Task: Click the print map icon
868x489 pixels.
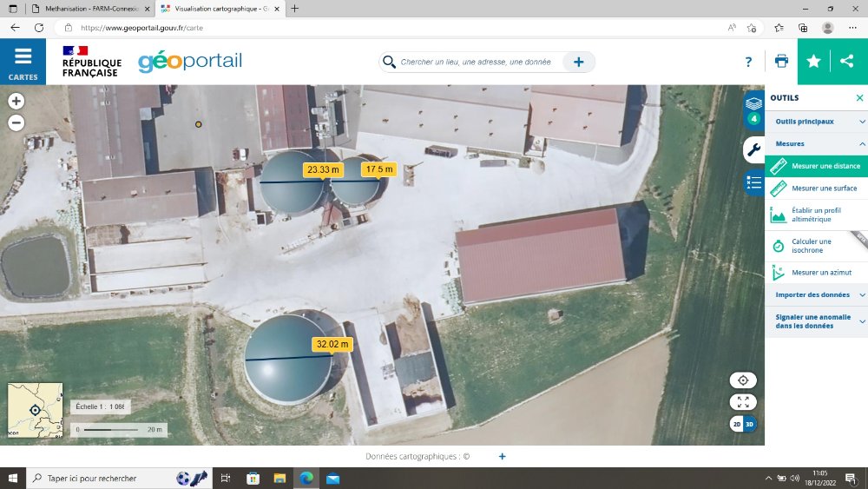Action: [x=781, y=62]
